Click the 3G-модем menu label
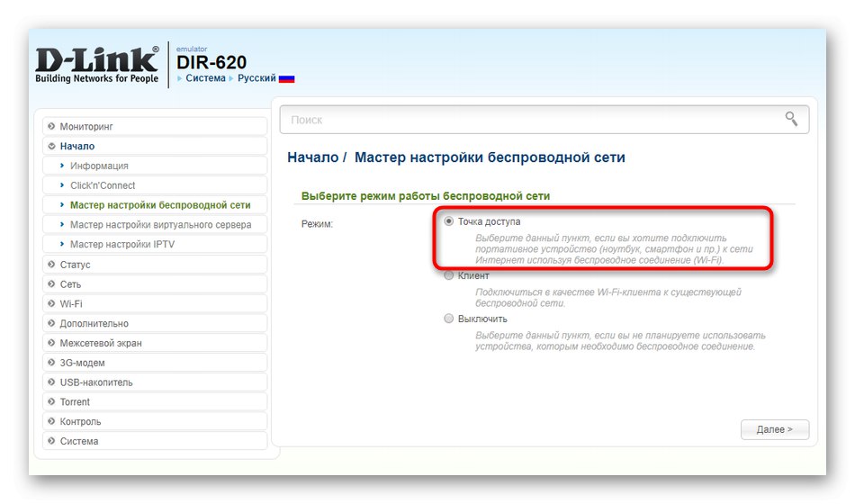The image size is (855, 504). click(82, 363)
